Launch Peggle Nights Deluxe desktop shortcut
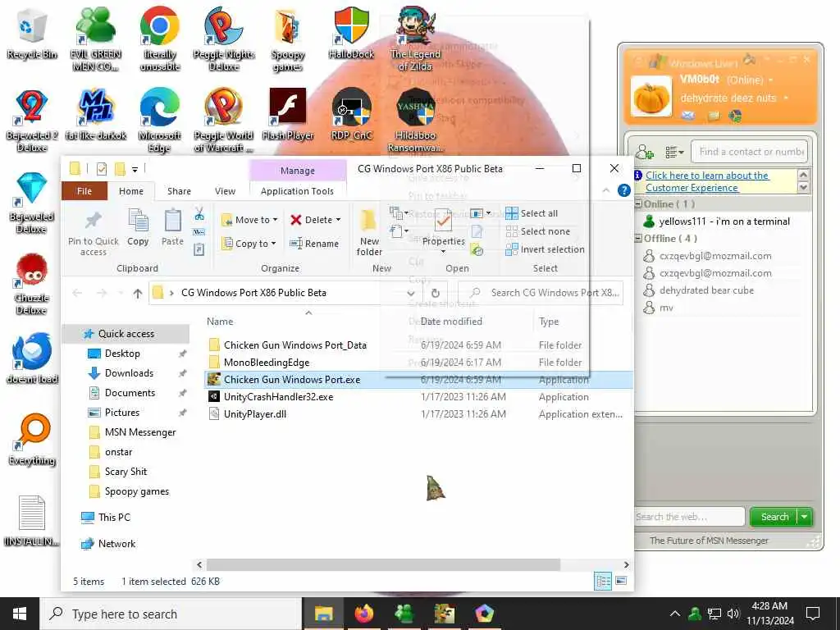This screenshot has width=840, height=630. (x=223, y=39)
